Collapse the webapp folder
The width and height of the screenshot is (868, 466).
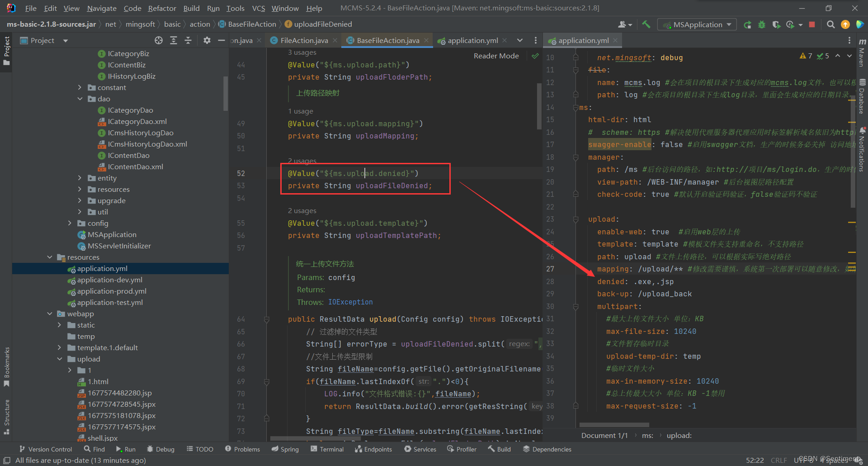click(x=50, y=314)
